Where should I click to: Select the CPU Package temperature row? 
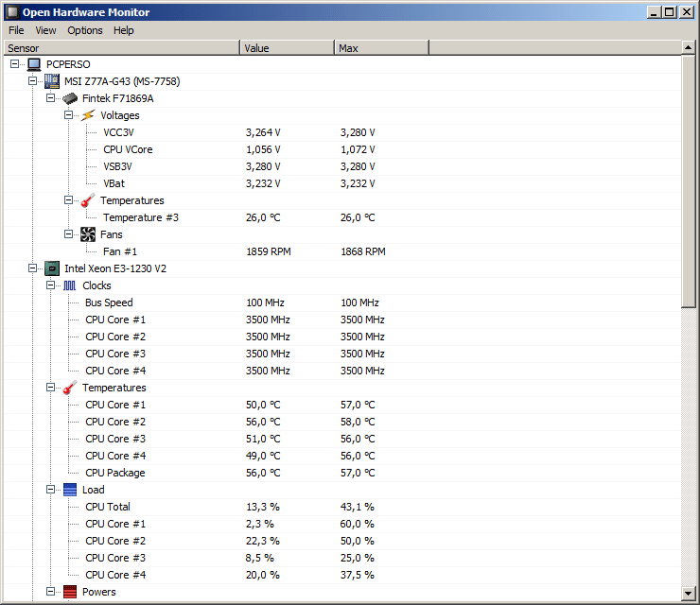[342, 473]
